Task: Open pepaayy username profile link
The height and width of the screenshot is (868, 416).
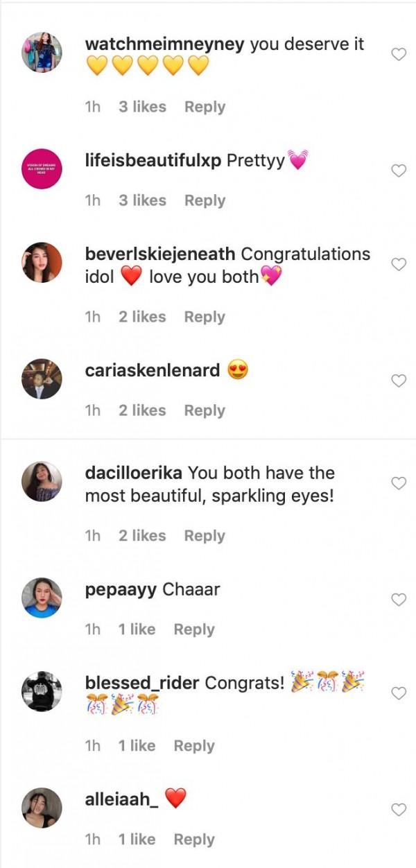Action: point(121,590)
